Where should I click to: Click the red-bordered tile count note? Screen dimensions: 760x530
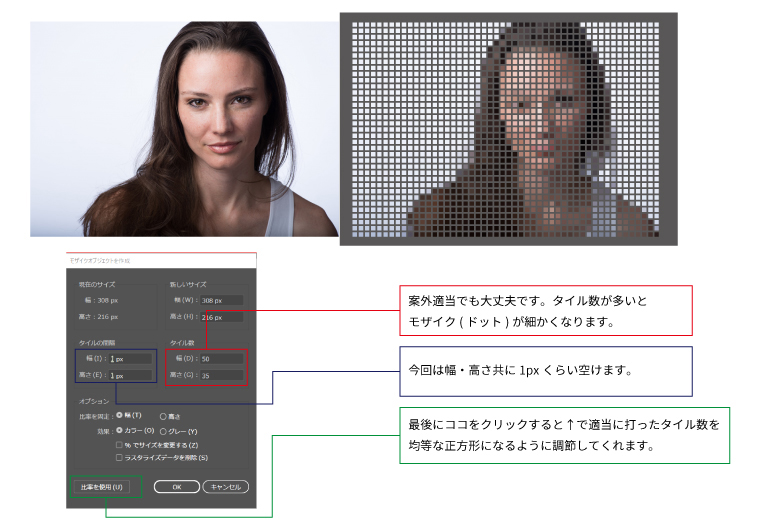[547, 310]
